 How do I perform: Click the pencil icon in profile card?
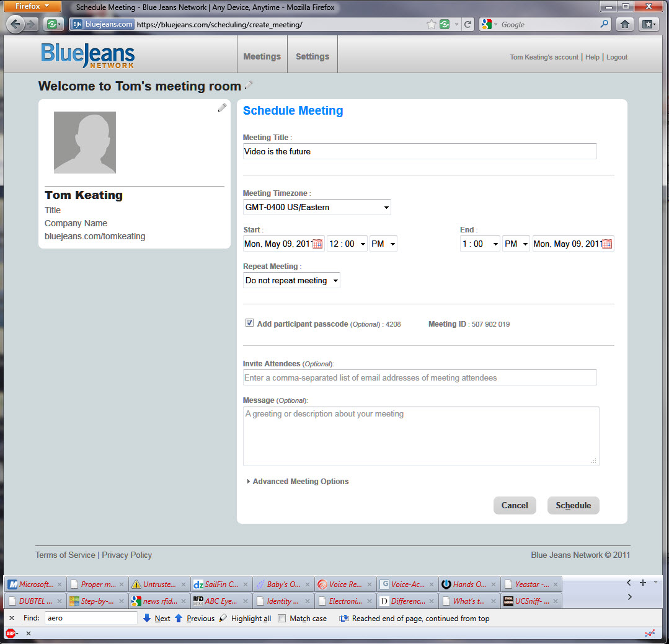(x=222, y=108)
